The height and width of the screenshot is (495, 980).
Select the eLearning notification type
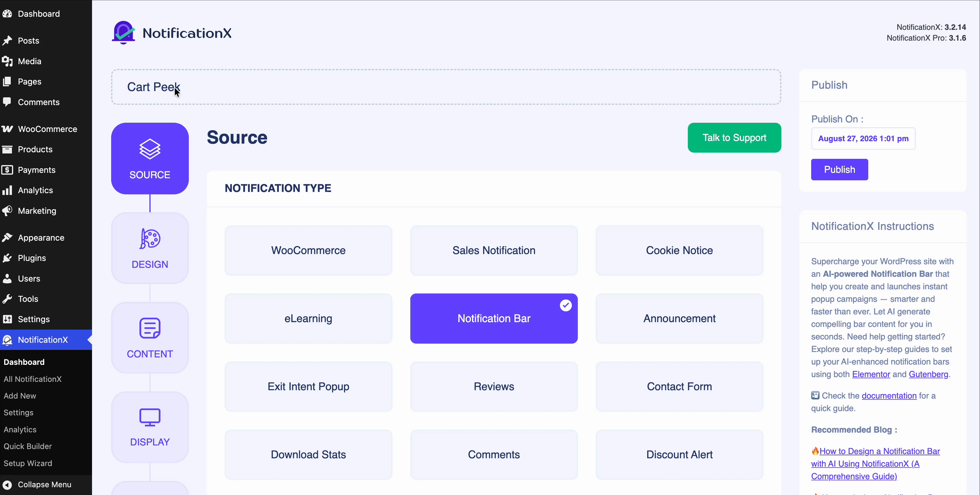[x=308, y=318]
